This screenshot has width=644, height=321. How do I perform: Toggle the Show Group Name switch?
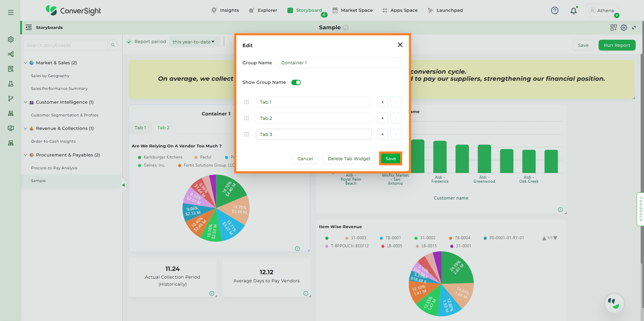pyautogui.click(x=296, y=82)
